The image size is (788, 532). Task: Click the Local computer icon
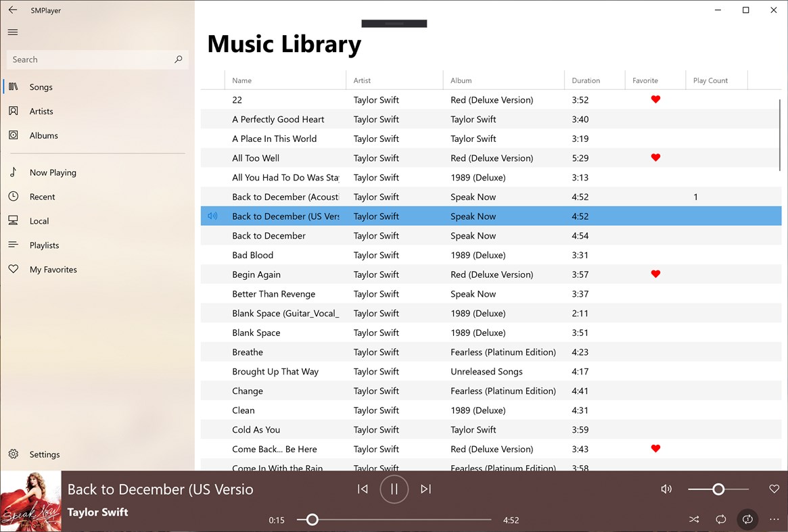pos(14,220)
